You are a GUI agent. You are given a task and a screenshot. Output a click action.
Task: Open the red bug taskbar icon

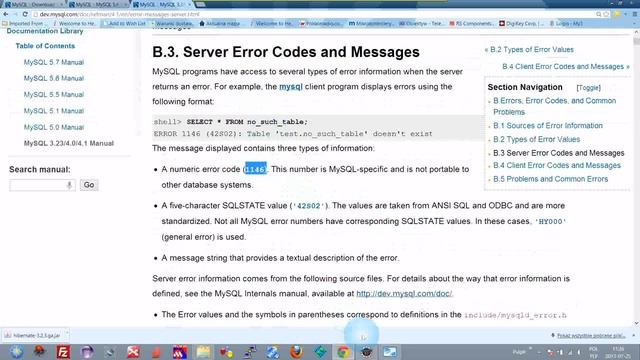(x=40, y=352)
